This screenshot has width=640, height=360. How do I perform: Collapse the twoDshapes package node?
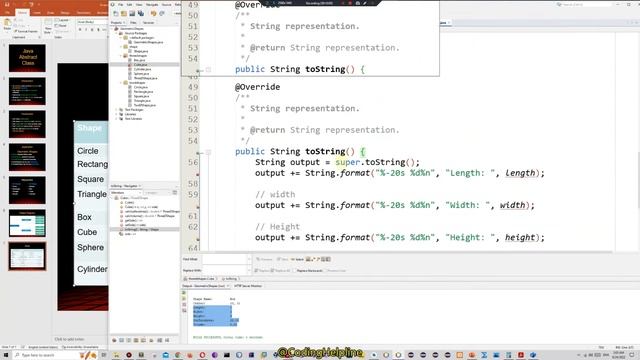pyautogui.click(x=121, y=82)
